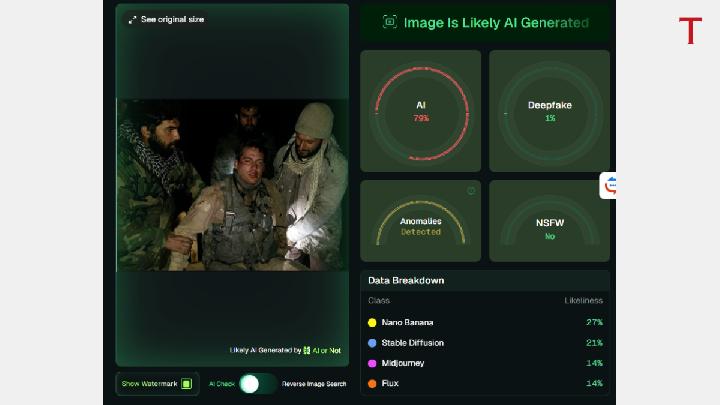Click the Image Is Likely AI Generated banner
Image resolution: width=720 pixels, height=405 pixels.
click(484, 22)
